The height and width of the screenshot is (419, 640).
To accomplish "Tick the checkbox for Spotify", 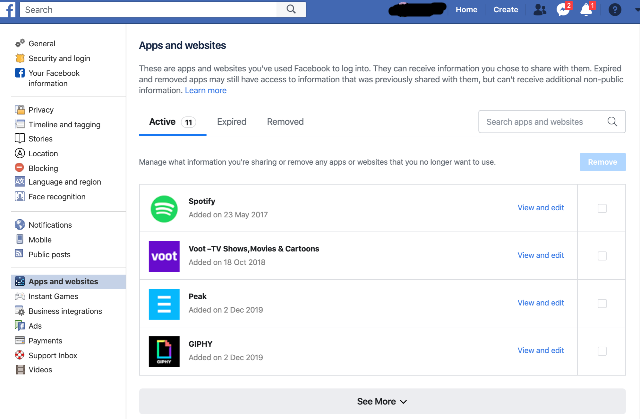I will (x=602, y=208).
